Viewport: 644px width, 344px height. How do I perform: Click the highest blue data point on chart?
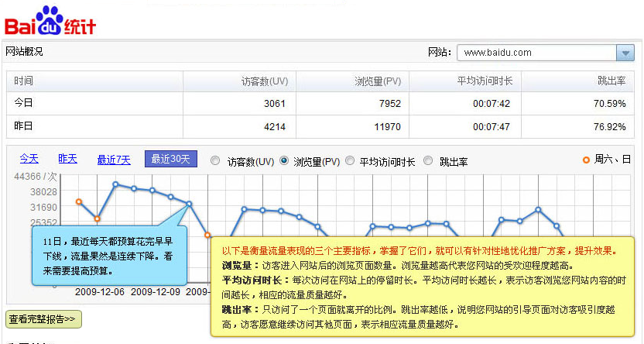(x=115, y=184)
